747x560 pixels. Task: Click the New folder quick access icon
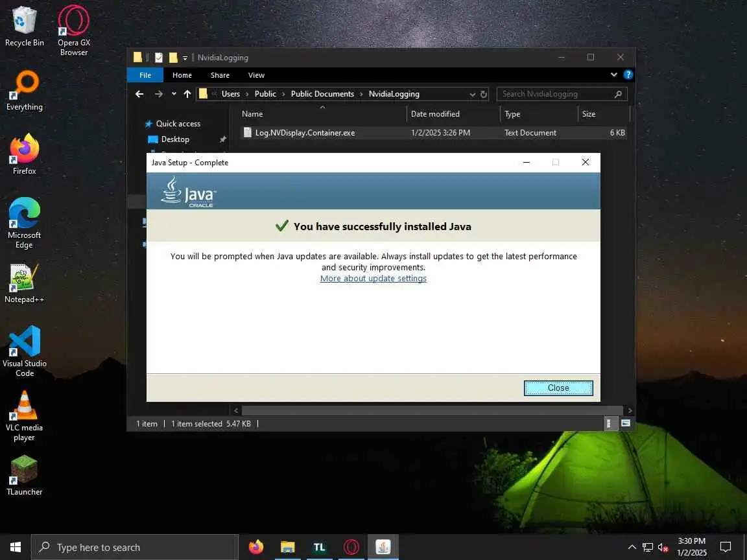tap(173, 58)
